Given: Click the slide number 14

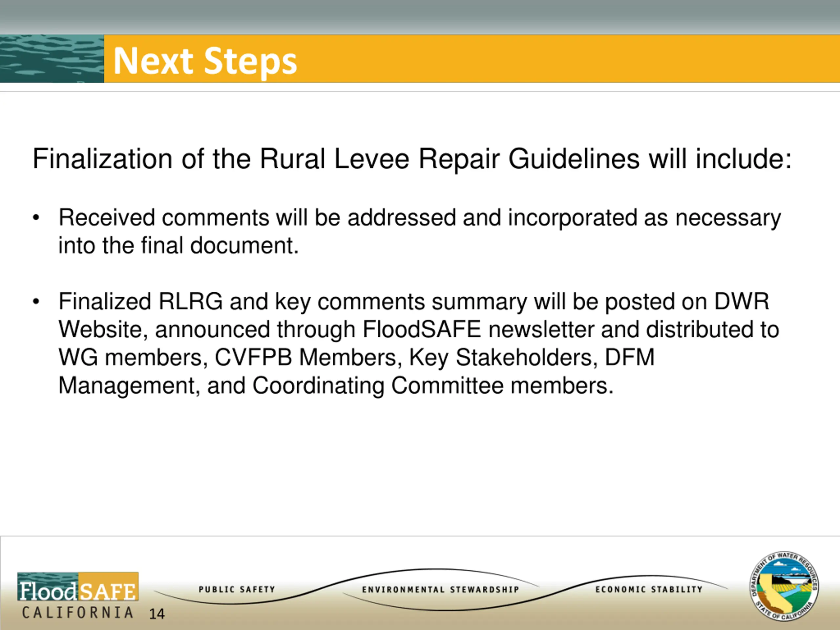Looking at the screenshot, I should pos(157,614).
